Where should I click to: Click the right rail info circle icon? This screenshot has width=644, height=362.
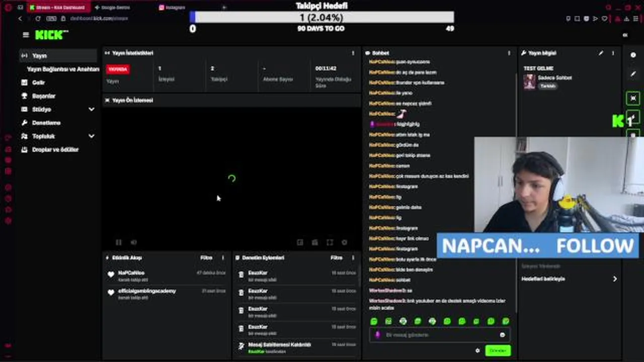coord(633,55)
